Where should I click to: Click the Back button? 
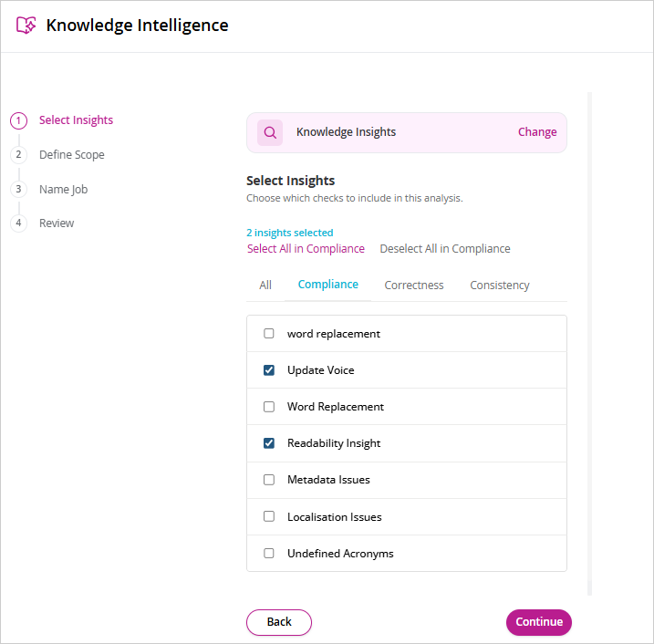click(x=279, y=622)
